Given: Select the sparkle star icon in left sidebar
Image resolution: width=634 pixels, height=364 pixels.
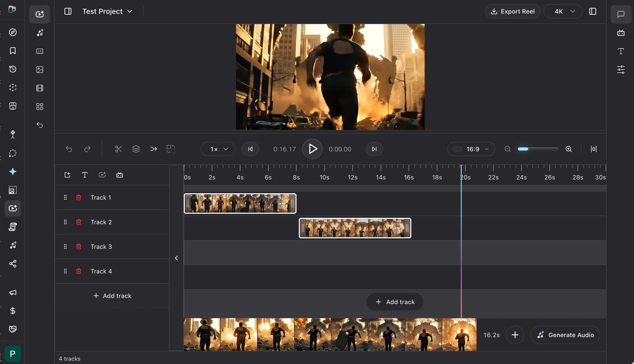Looking at the screenshot, I should (x=13, y=172).
